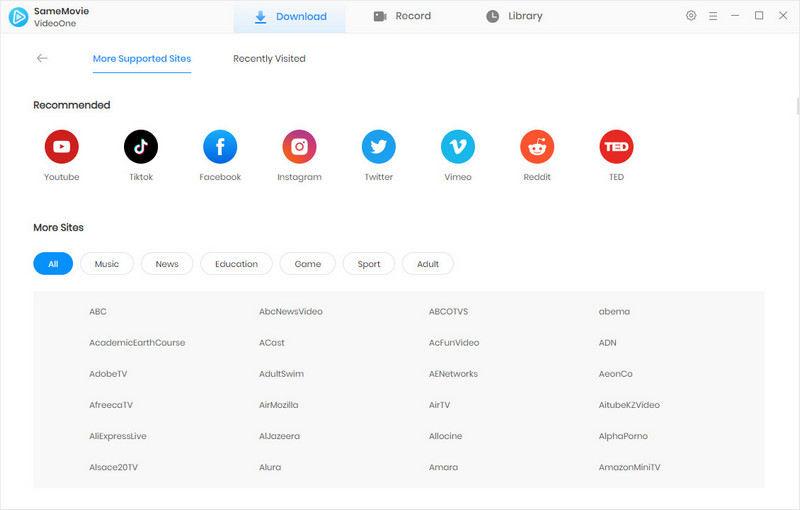Switch to the Download tab
This screenshot has width=800, height=510.
tap(290, 17)
